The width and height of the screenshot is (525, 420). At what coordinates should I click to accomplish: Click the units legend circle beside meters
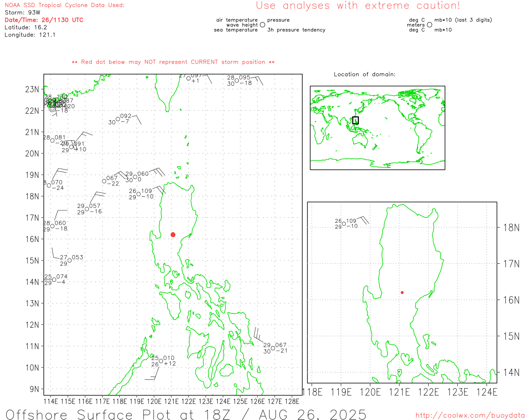click(429, 25)
